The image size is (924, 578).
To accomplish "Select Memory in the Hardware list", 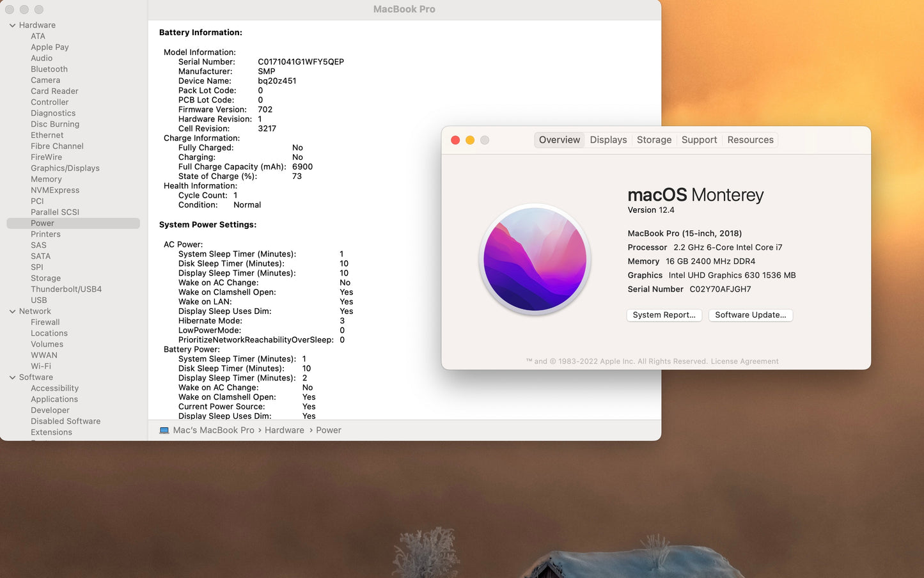I will [x=46, y=179].
